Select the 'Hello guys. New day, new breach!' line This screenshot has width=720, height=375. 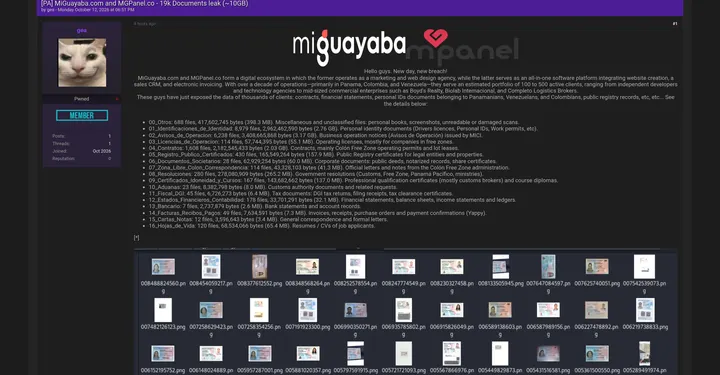pos(405,71)
